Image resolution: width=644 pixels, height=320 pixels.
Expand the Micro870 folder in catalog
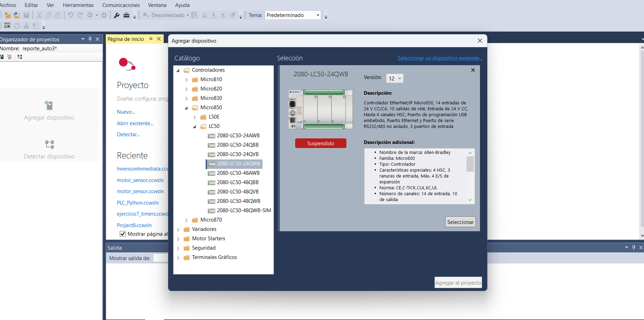point(187,220)
